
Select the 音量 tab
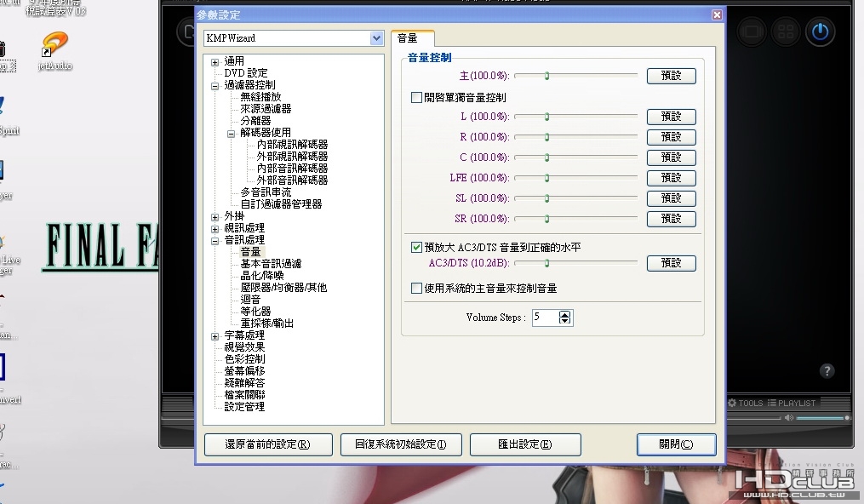pyautogui.click(x=413, y=38)
